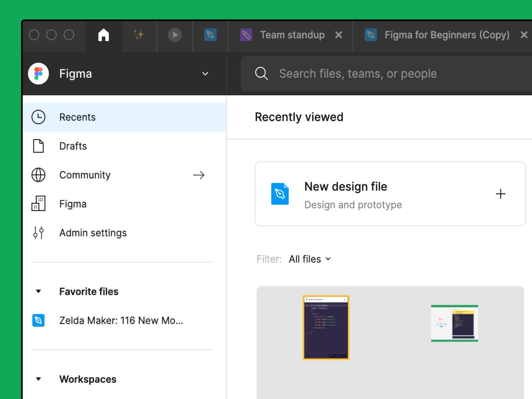532x399 pixels.
Task: Open the code editor file thumbnail
Action: pos(326,328)
